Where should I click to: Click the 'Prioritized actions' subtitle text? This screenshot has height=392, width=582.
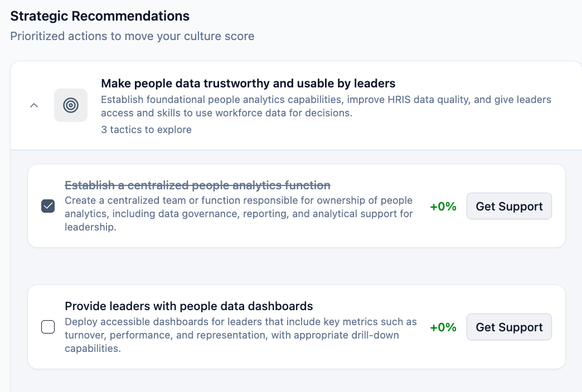(x=132, y=37)
